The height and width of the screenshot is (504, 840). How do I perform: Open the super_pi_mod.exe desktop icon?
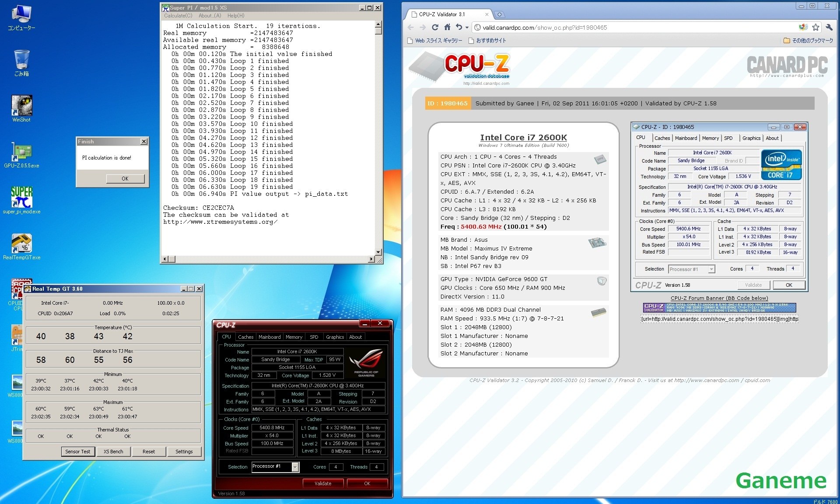(21, 198)
